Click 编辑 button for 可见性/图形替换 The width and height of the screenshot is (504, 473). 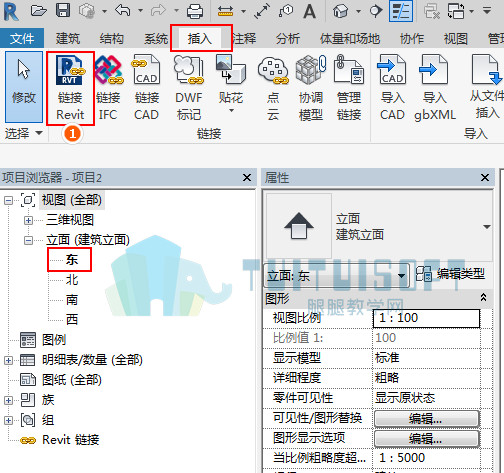(426, 418)
